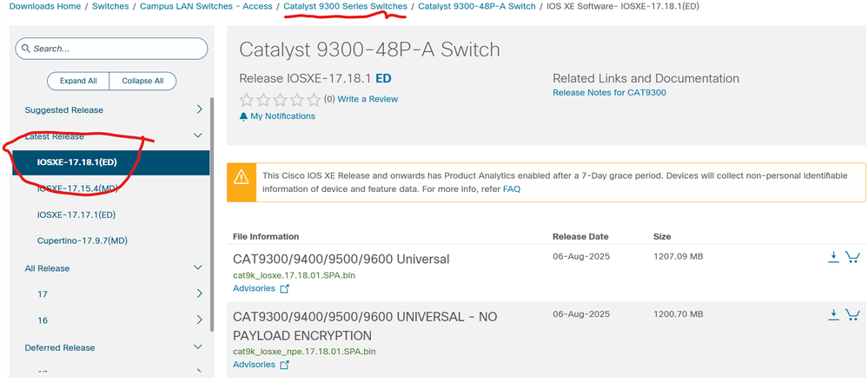Download the NO PAYLOAD ENCRYPTION image icon
Image resolution: width=868 pixels, height=382 pixels.
pos(833,314)
